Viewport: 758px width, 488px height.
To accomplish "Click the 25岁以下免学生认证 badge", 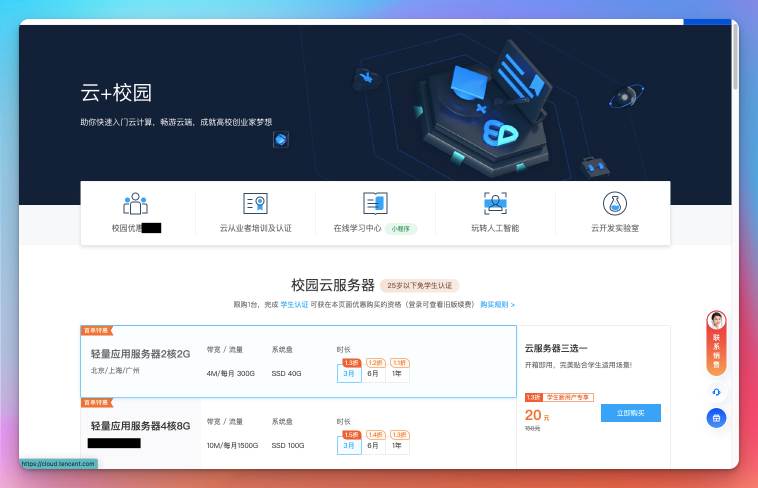I will [x=420, y=285].
